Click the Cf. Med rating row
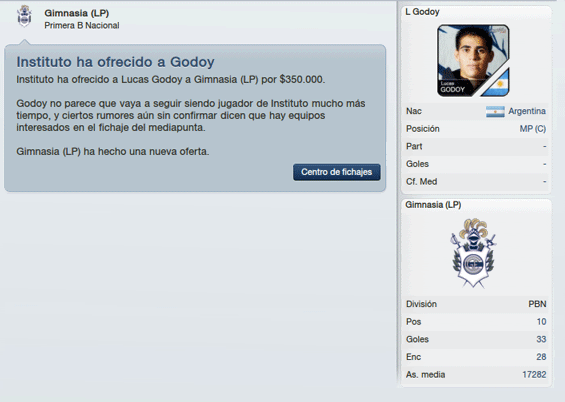The image size is (565, 402). point(476,182)
